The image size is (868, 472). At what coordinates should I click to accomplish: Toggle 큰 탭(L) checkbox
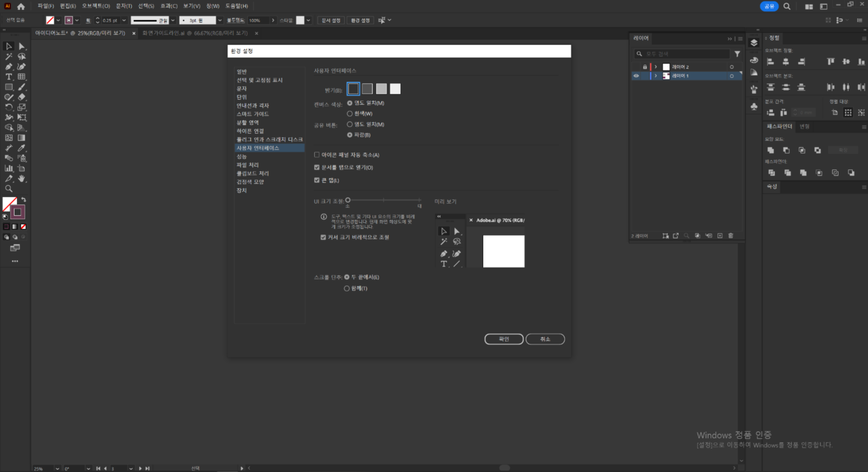click(x=317, y=180)
